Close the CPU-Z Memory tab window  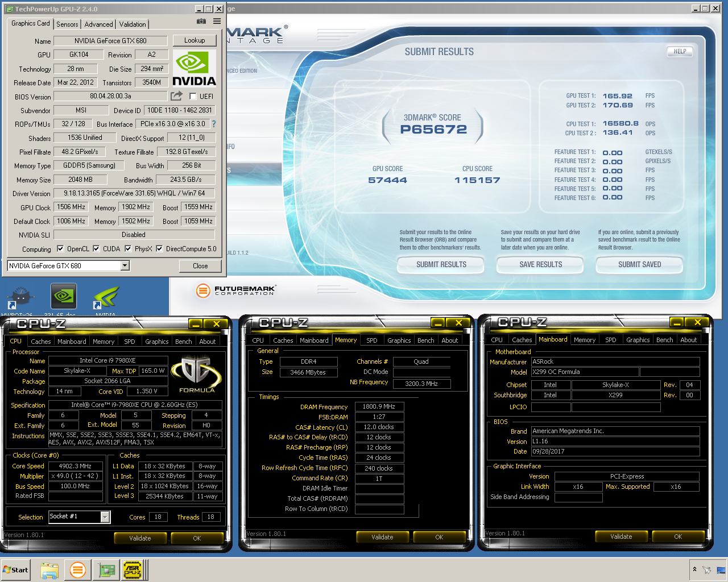458,323
